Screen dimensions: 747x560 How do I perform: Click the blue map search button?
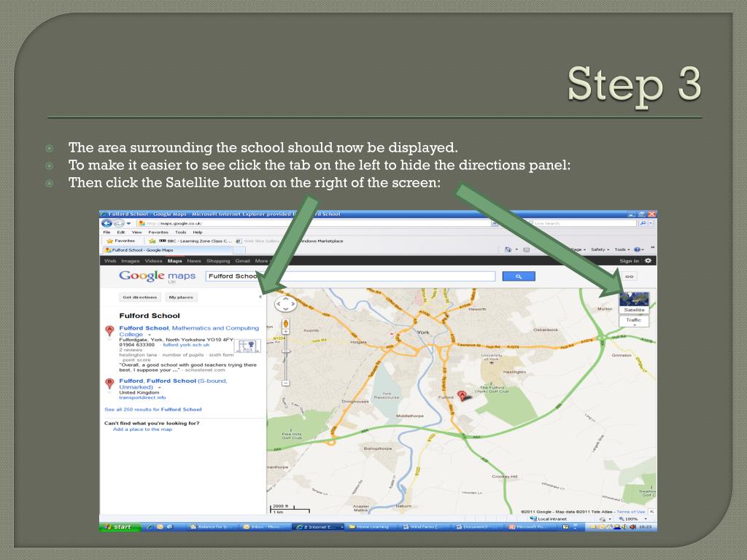pos(519,276)
